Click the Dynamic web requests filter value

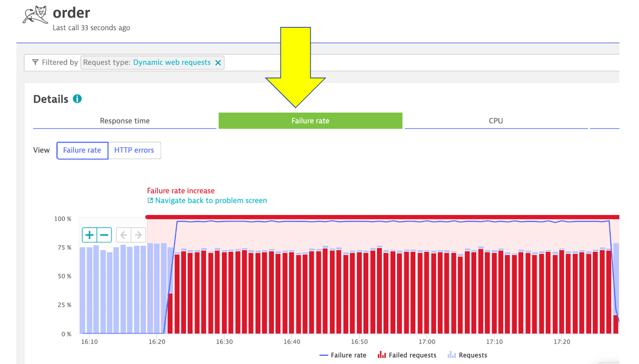click(172, 63)
